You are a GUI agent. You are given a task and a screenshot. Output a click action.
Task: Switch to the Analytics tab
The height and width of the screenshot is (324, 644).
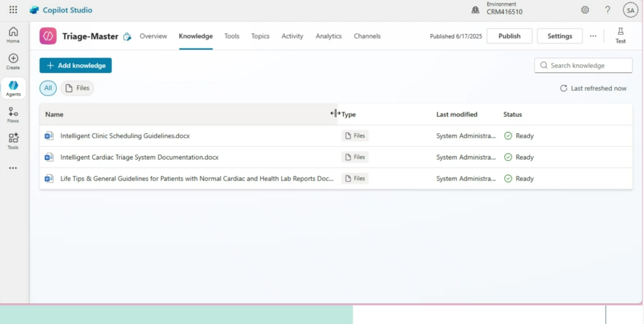click(x=328, y=36)
